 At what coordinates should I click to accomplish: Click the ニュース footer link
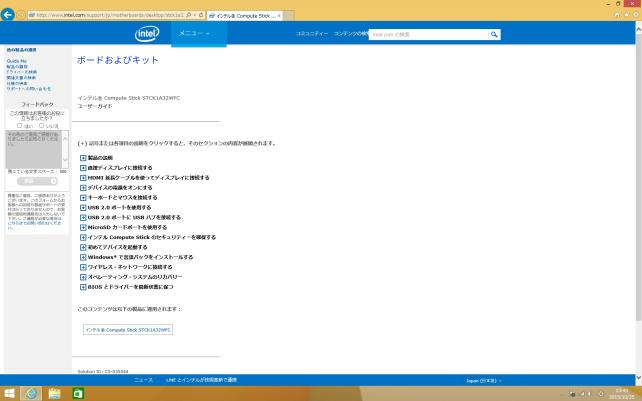(x=143, y=380)
